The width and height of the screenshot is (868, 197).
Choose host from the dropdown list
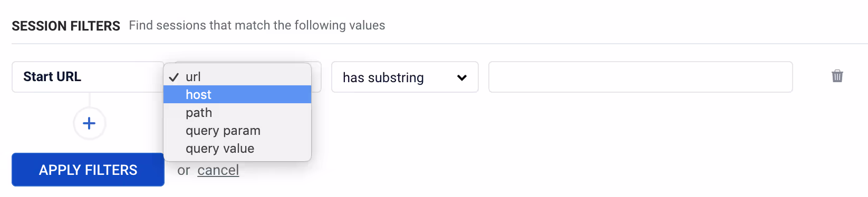point(237,94)
